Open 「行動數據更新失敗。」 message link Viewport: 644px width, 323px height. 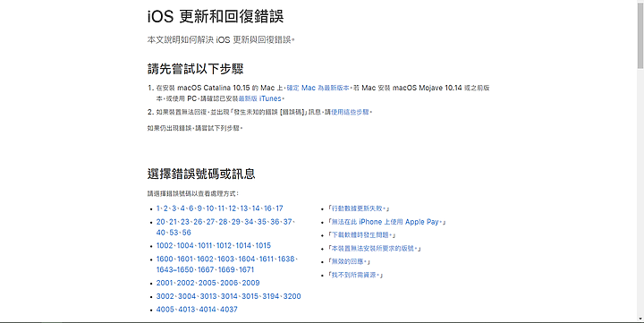pos(359,208)
